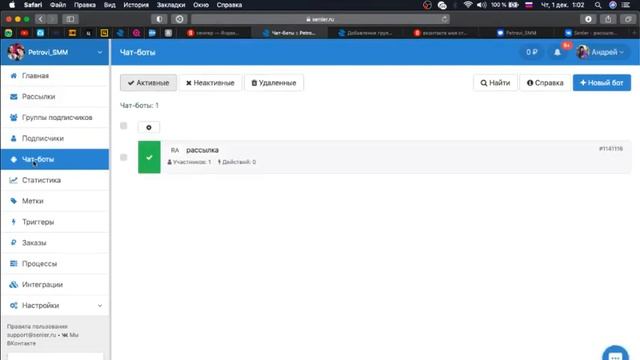Click the Правила пользования link
Image resolution: width=640 pixels, height=360 pixels.
click(37, 327)
